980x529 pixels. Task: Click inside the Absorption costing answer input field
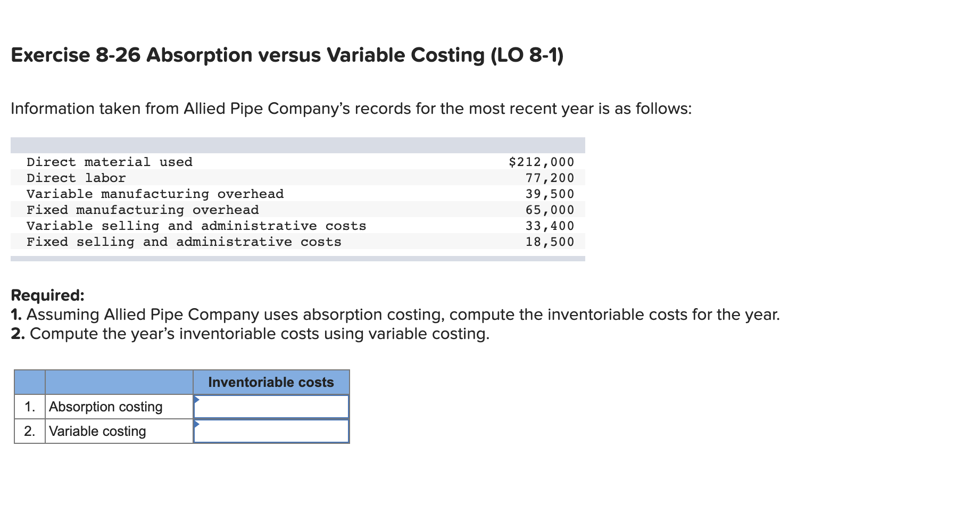tap(271, 407)
